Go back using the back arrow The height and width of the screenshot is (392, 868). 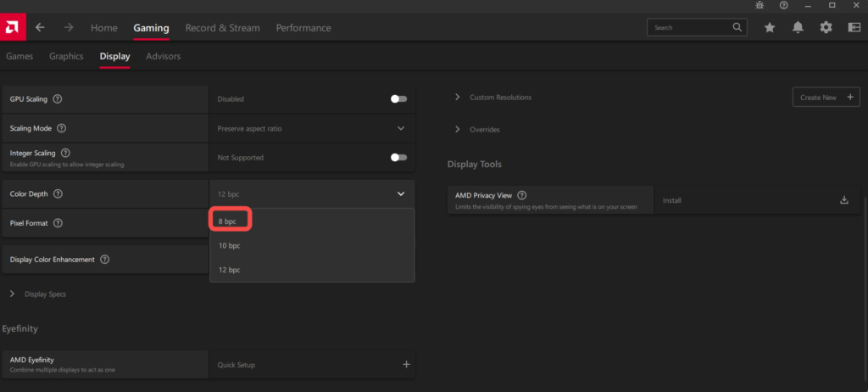pyautogui.click(x=41, y=27)
